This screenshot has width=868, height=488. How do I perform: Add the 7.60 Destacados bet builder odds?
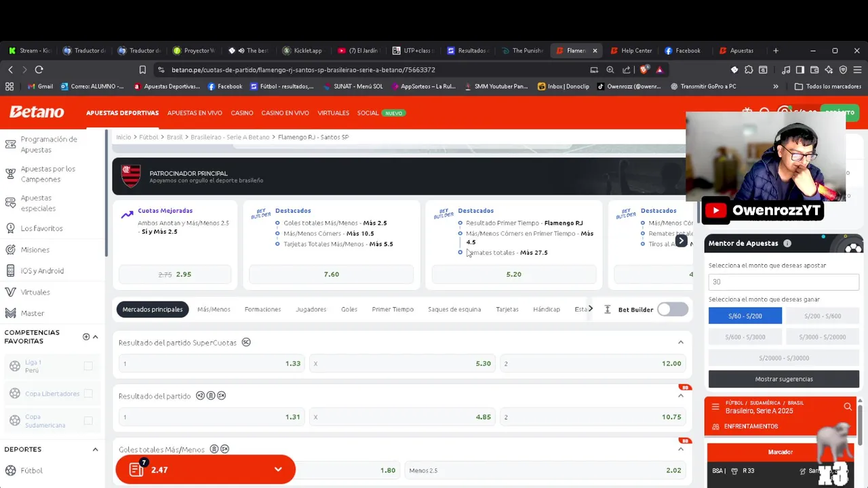(331, 274)
